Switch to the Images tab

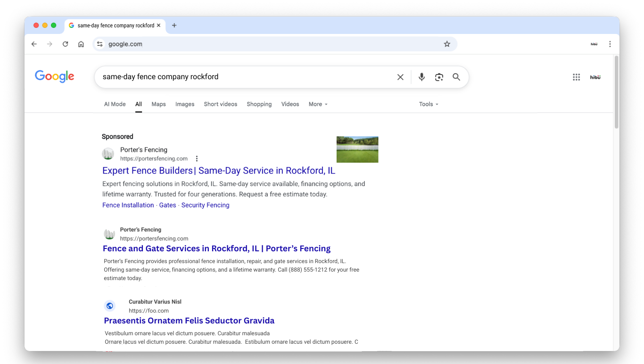185,104
